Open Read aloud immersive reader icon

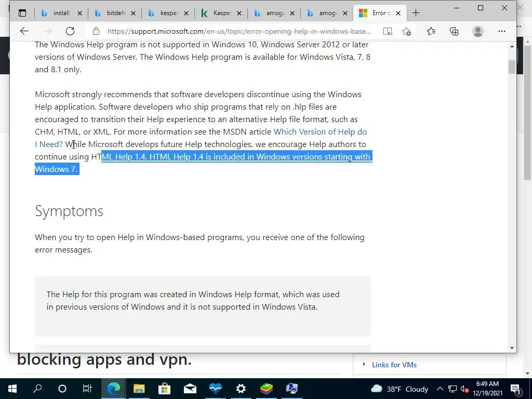388,31
